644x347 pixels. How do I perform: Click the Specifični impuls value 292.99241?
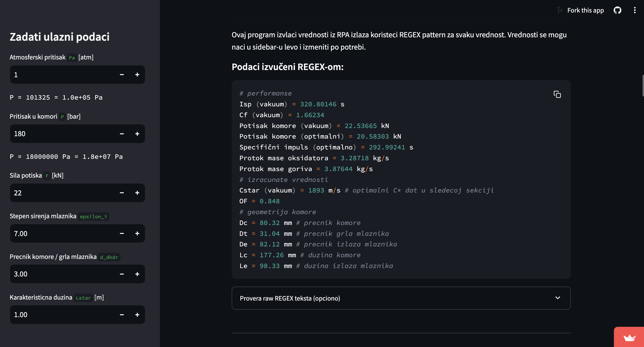[387, 147]
